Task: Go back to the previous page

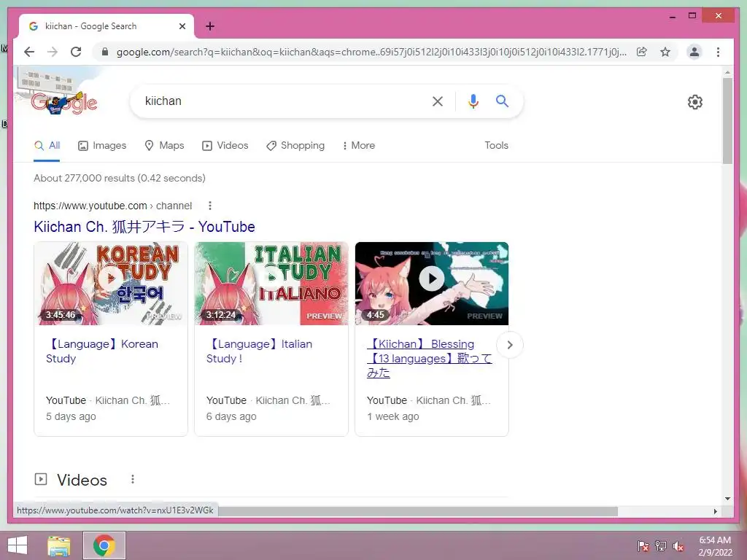Action: click(29, 52)
